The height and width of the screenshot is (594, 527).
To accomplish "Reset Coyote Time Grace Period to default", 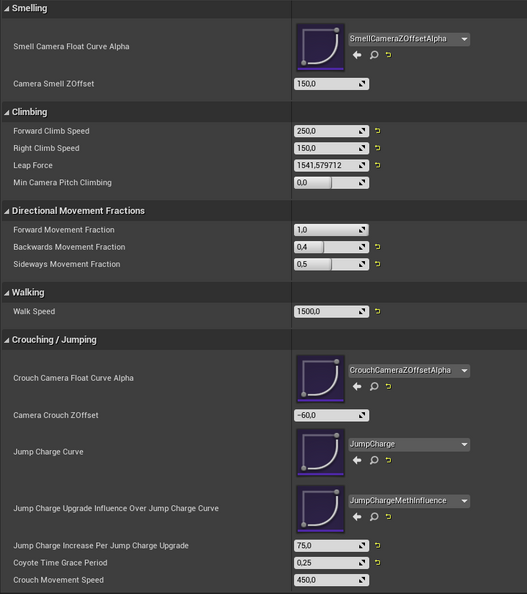I will click(x=378, y=563).
